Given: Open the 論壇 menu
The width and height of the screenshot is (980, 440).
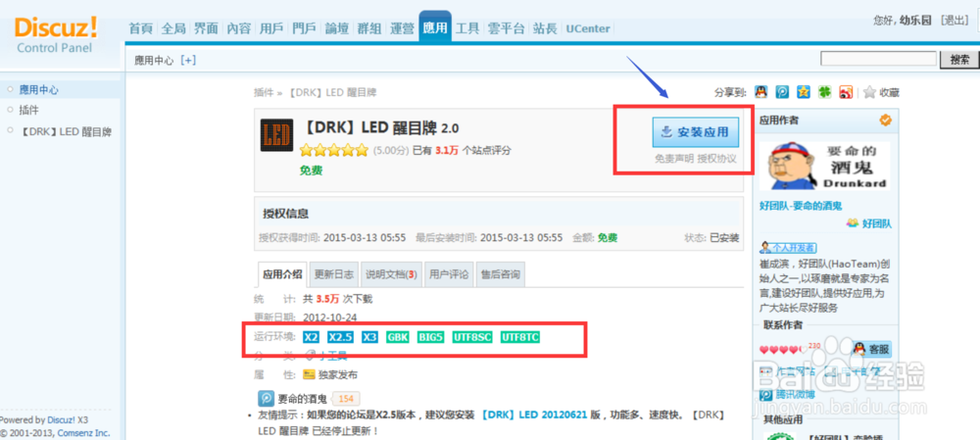Looking at the screenshot, I should tap(337, 28).
